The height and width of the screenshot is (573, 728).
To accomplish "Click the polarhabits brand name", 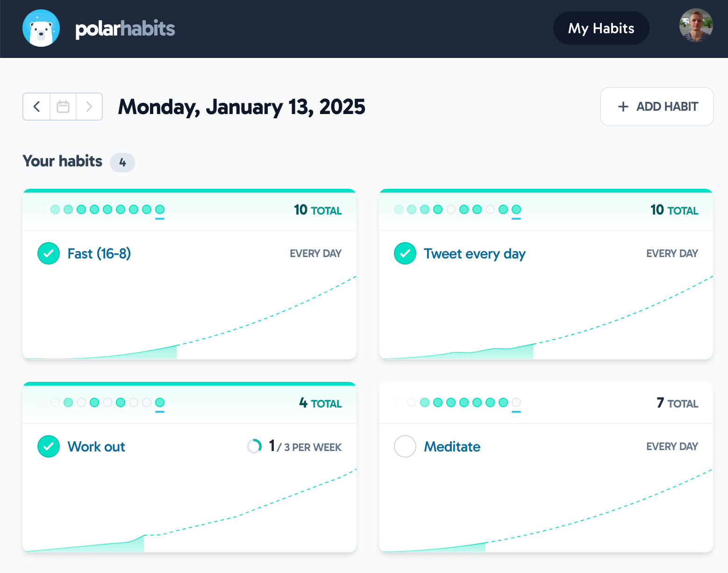I will 125,29.
